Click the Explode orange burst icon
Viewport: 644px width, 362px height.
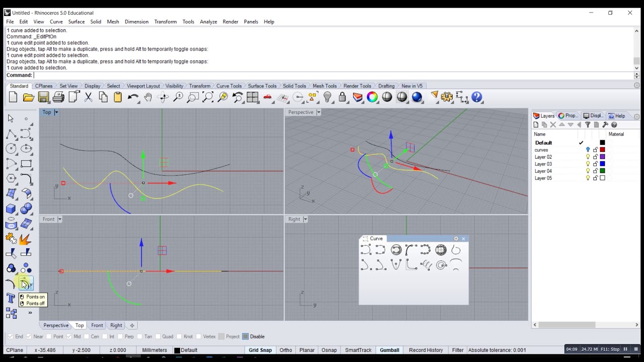(26, 238)
